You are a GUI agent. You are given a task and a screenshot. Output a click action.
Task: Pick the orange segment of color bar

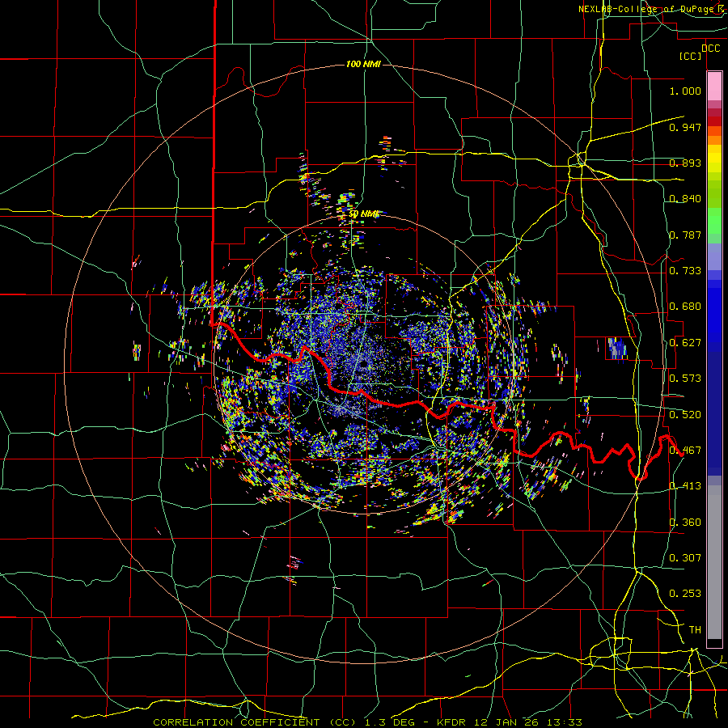[714, 140]
